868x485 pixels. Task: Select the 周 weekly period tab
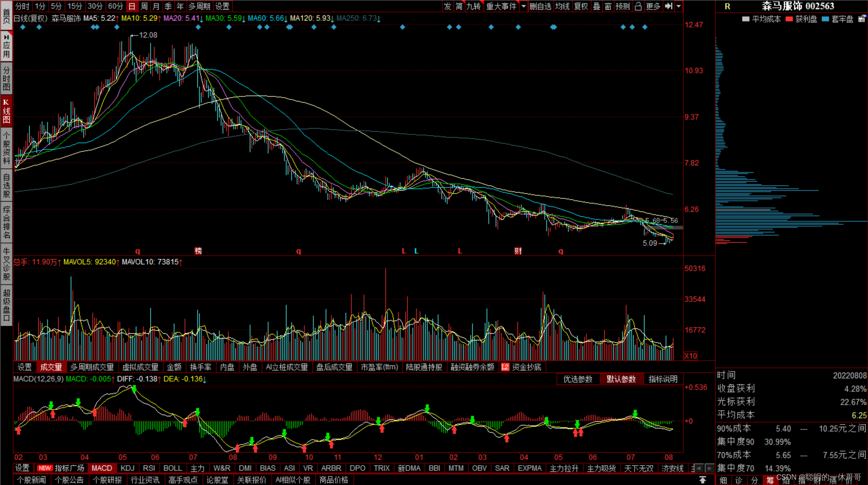coord(144,6)
